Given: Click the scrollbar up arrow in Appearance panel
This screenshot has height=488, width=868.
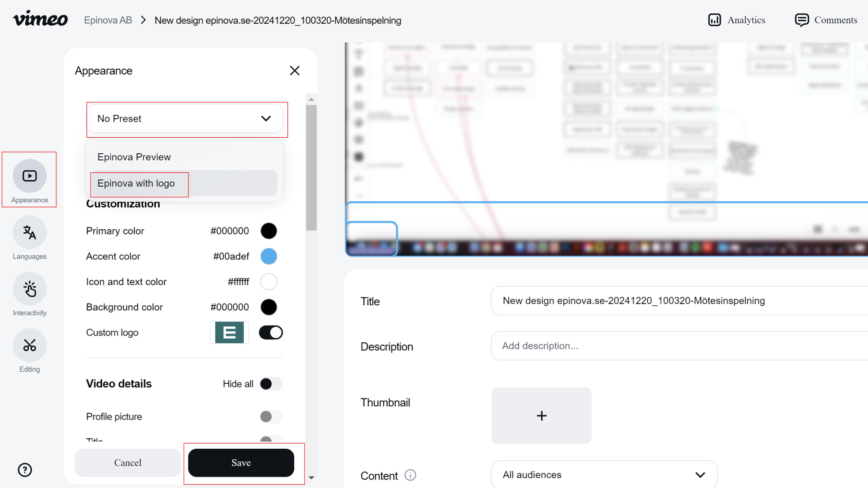Looking at the screenshot, I should [x=311, y=100].
